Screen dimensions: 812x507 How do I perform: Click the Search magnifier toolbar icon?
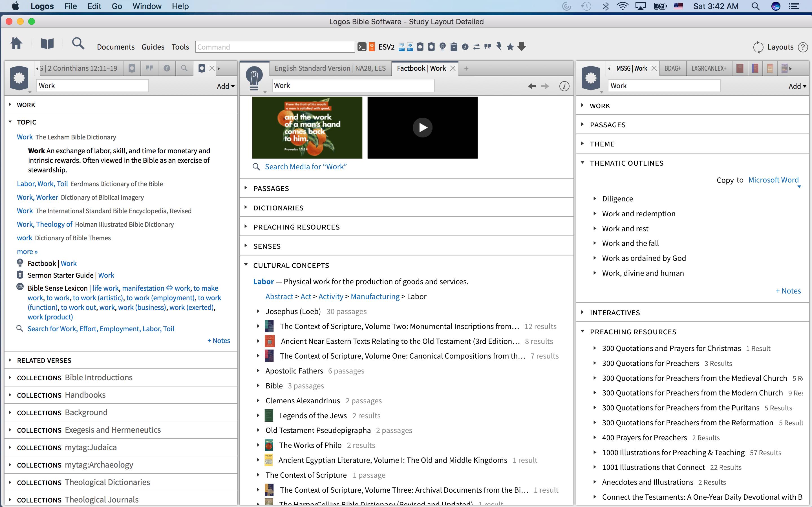pos(78,44)
